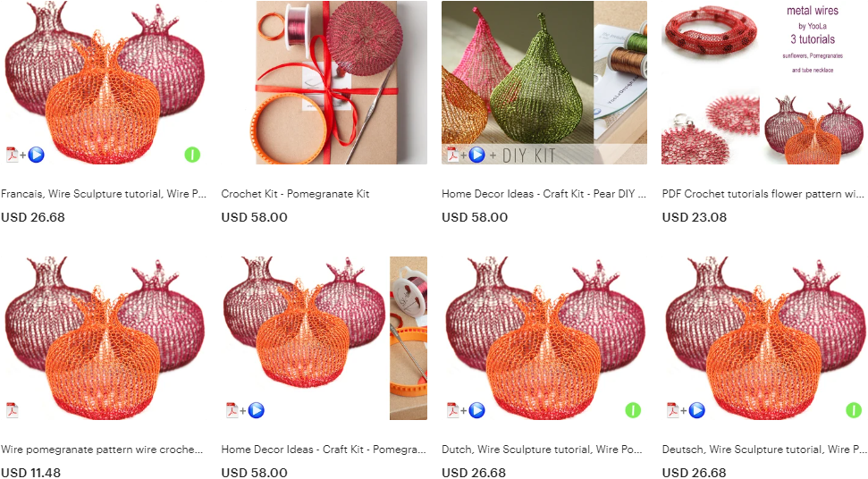Click the PDF icon on the Deutsch listing image
Screen dimensions: 868x479
pos(672,410)
